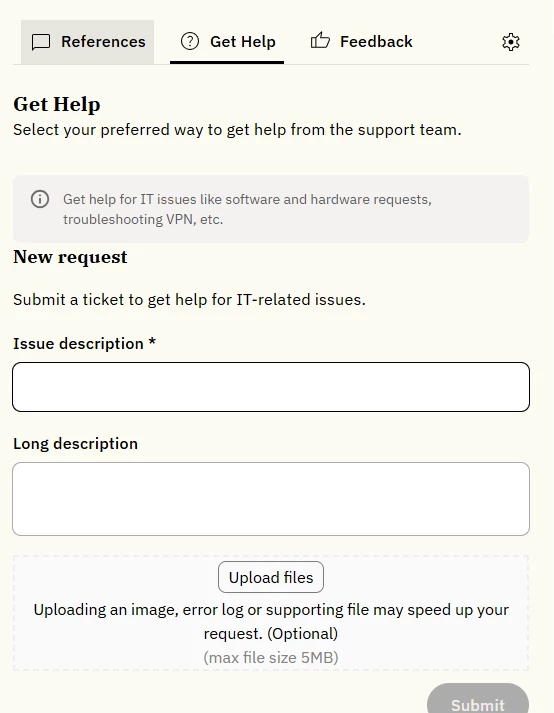Click the info circle icon in banner
This screenshot has height=713, width=554.
click(x=40, y=199)
